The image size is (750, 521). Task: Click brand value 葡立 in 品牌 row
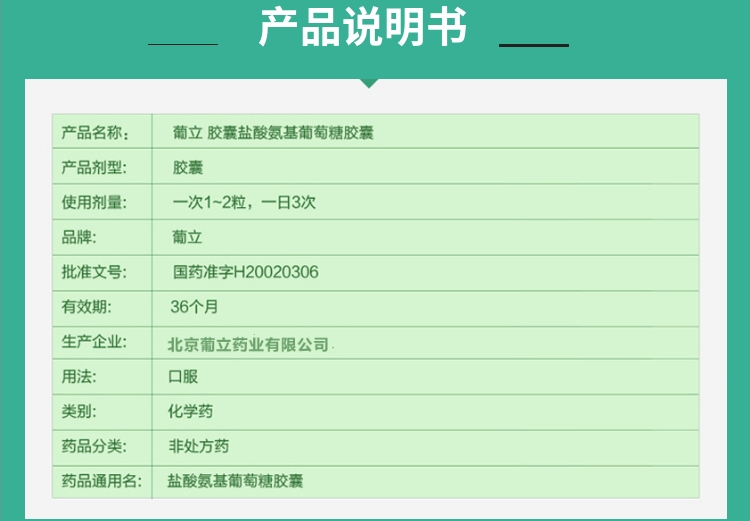coord(187,237)
